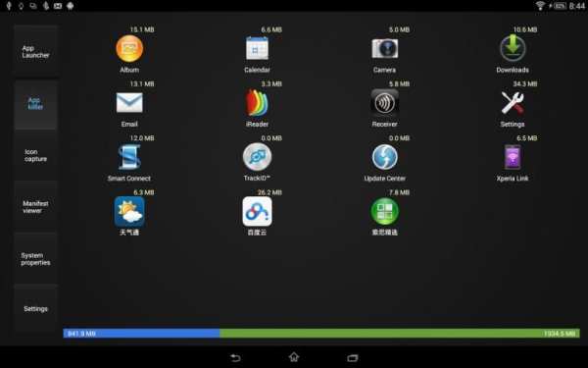This screenshot has width=588, height=368.
Task: Click the 26.2 MB size above 百度云
Action: (269, 192)
